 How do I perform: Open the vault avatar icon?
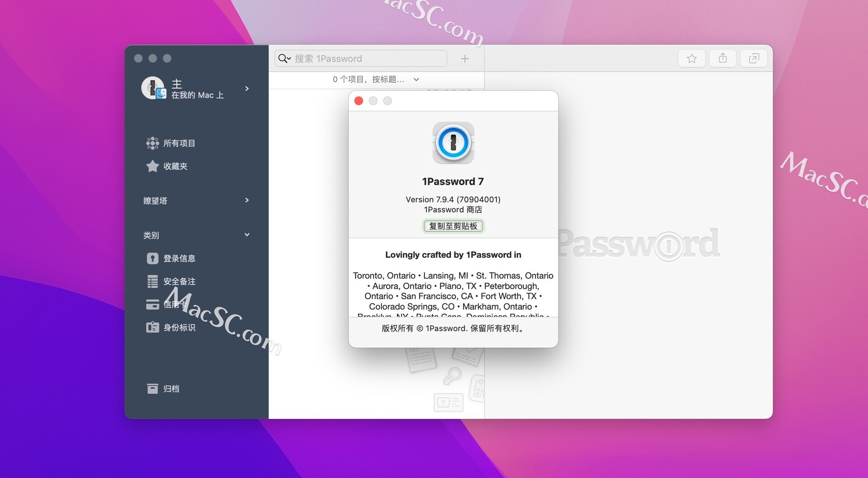pos(153,88)
